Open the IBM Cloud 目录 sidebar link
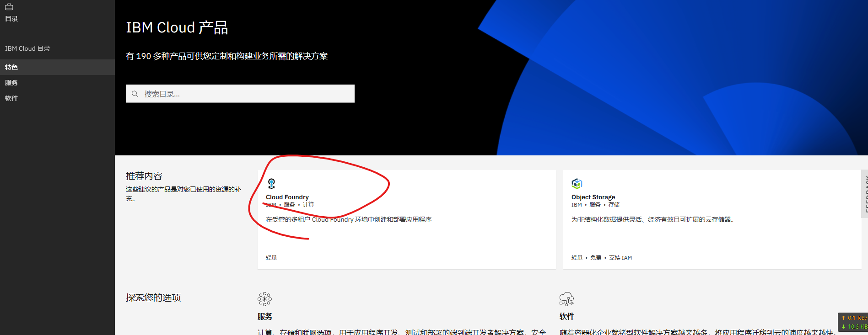 (27, 48)
